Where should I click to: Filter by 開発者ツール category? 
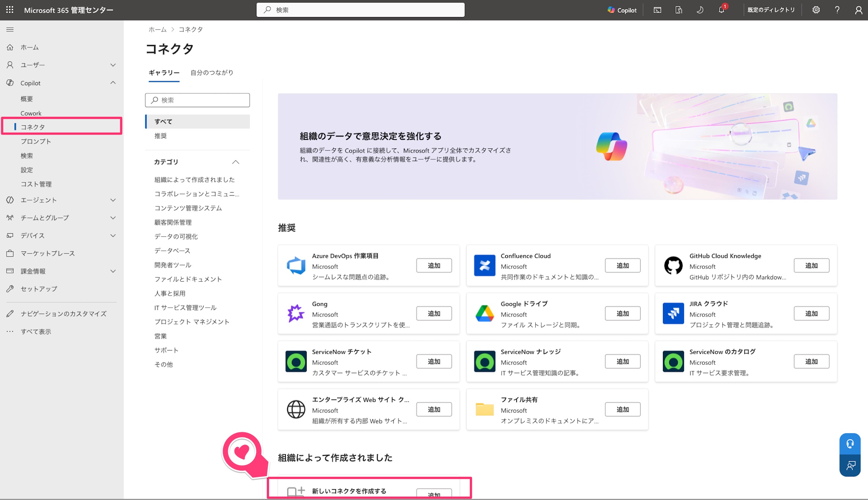(173, 265)
